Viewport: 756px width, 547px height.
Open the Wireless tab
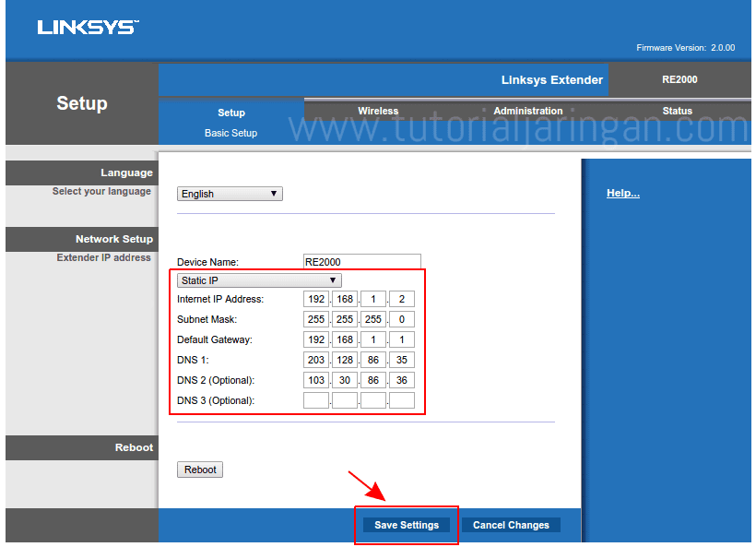378,111
